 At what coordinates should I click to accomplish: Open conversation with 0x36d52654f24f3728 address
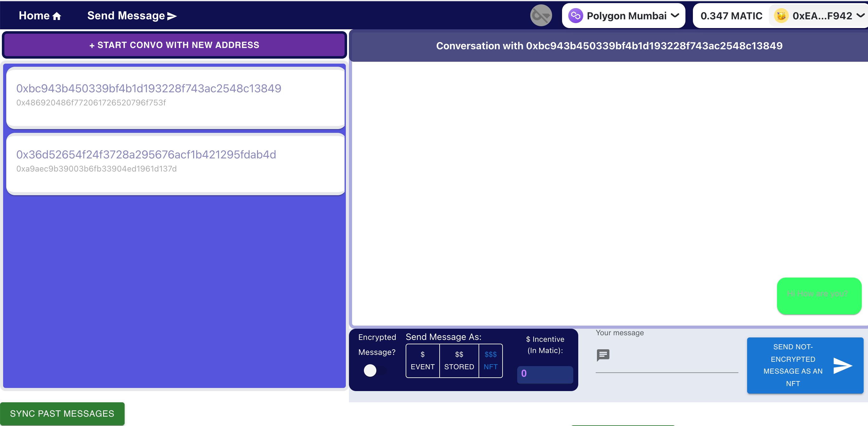(174, 161)
